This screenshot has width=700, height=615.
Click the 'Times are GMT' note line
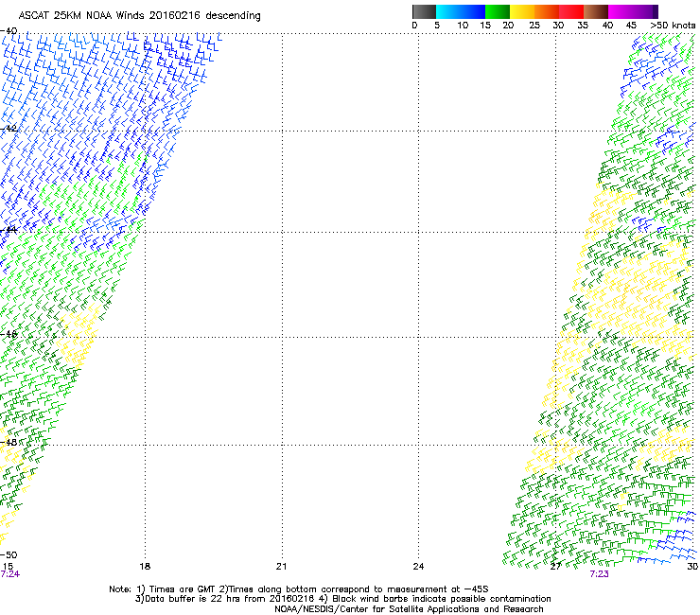coord(299,589)
